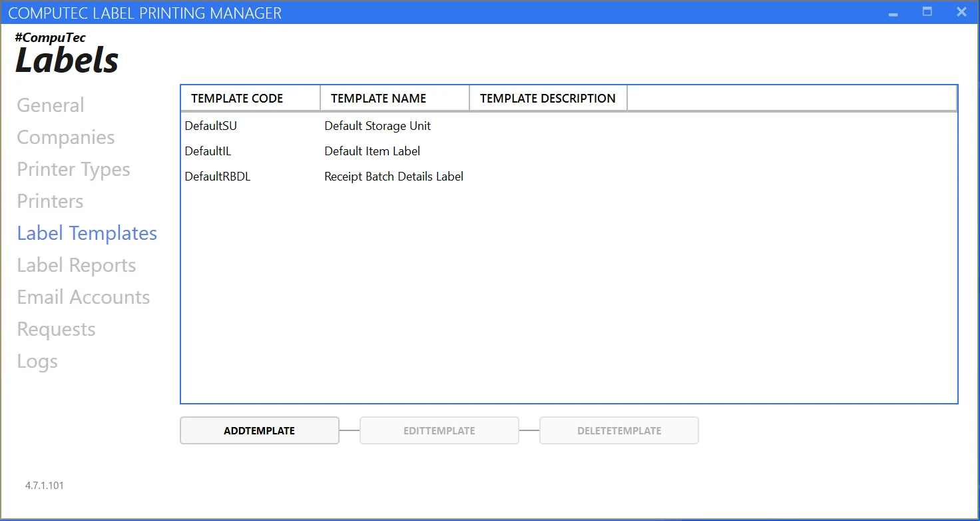Click the EDITTEMPLATE button
This screenshot has width=980, height=521.
pyautogui.click(x=439, y=430)
